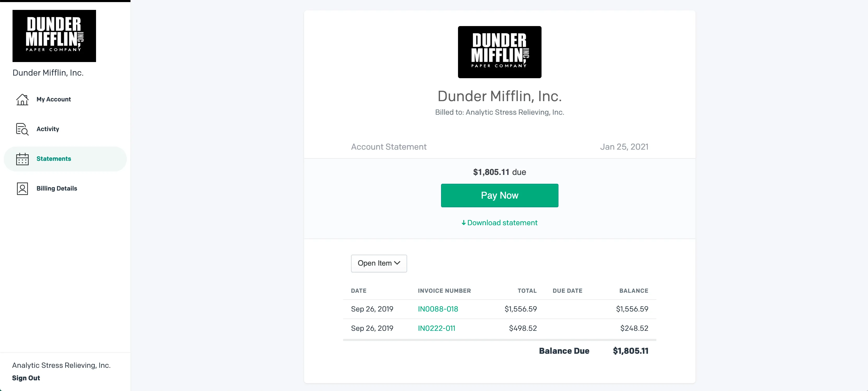
Task: Click the BALANCE column header
Action: pos(633,291)
